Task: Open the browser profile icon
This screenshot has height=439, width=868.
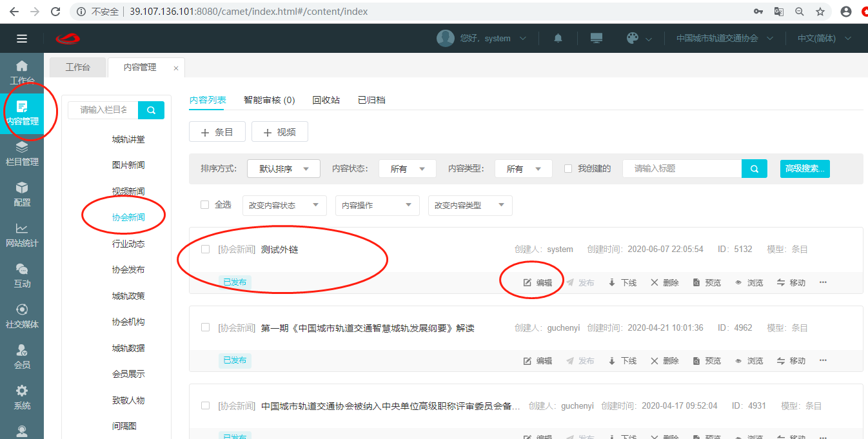Action: click(x=846, y=12)
